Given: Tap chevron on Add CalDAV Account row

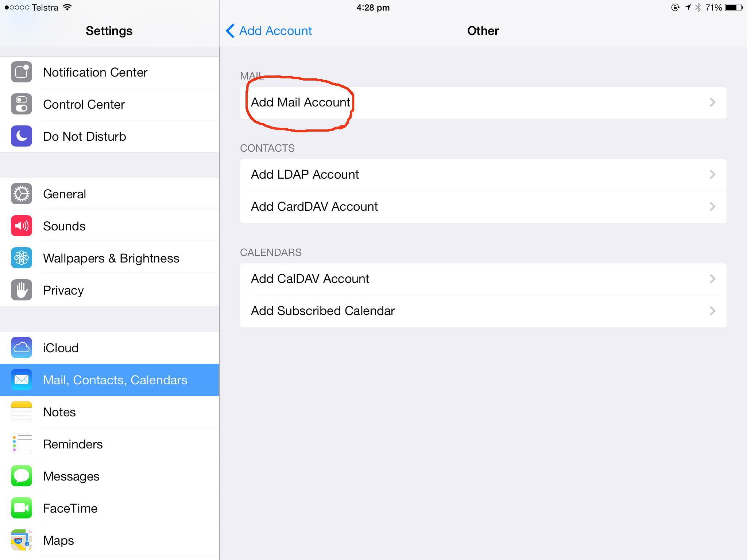Looking at the screenshot, I should pyautogui.click(x=712, y=279).
